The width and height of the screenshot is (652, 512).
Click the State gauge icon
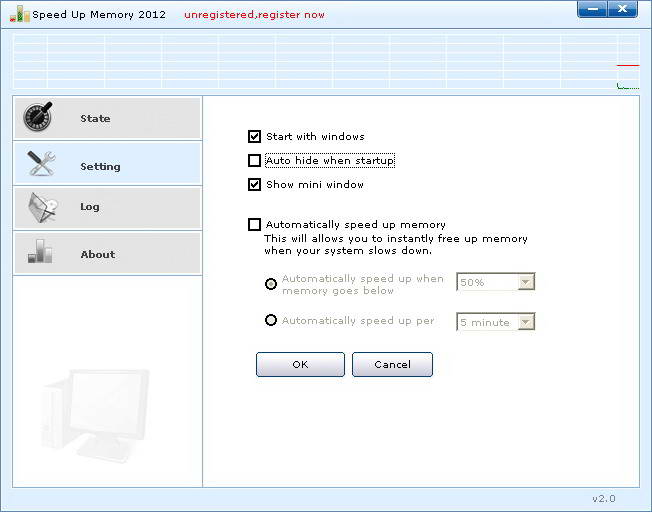(38, 116)
